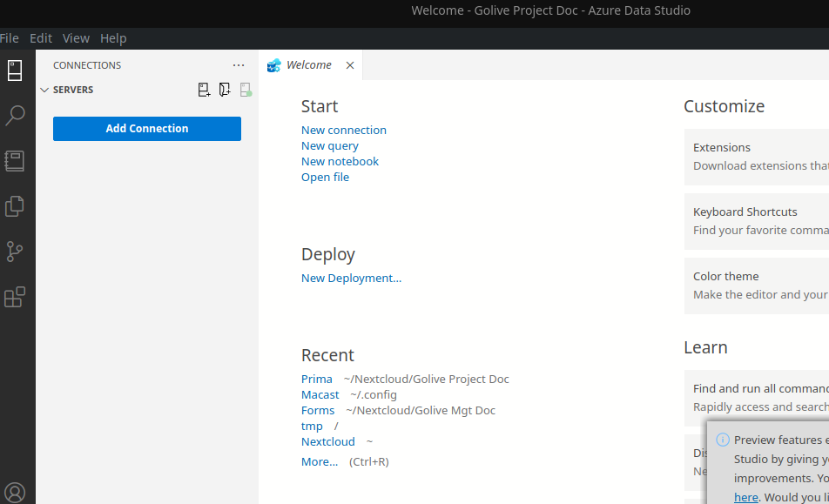Image resolution: width=829 pixels, height=504 pixels.
Task: Open the File menu
Action: (10, 38)
